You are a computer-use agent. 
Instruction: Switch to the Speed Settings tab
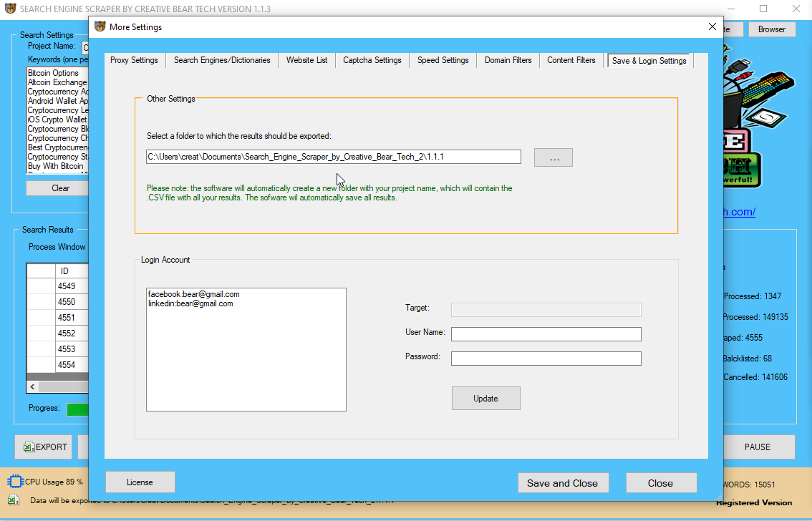[443, 61]
